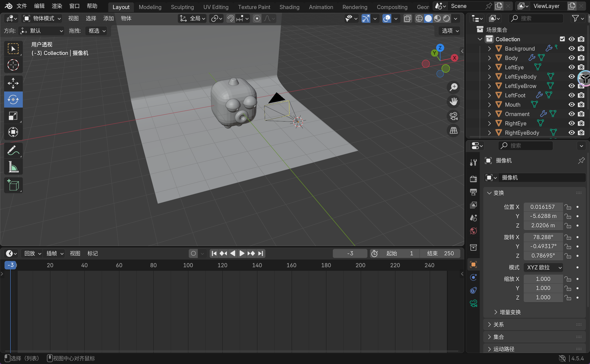Uncheck the Collection exclude checkbox

pyautogui.click(x=562, y=39)
